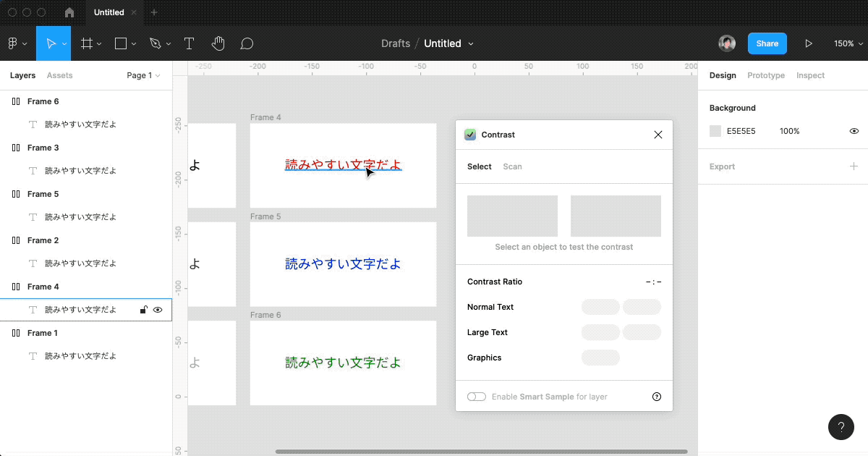Add an export setting with plus
Viewport: 868px width, 456px height.
[x=854, y=166]
